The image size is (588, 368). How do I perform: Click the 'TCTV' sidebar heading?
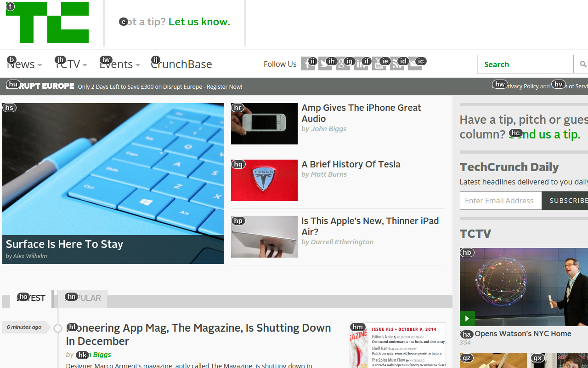(x=475, y=234)
